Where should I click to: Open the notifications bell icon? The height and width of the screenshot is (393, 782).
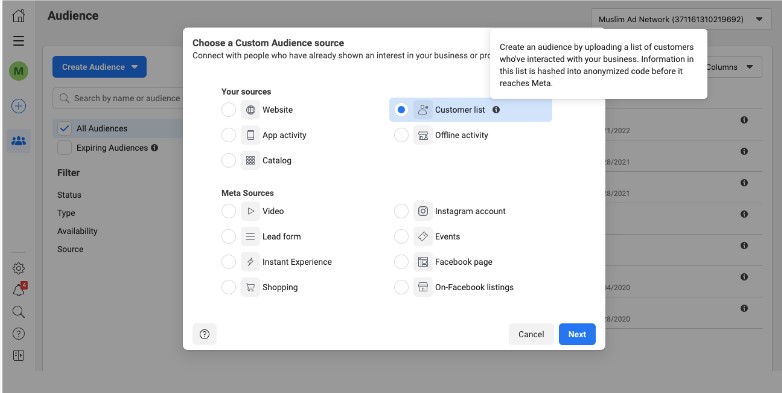click(19, 289)
